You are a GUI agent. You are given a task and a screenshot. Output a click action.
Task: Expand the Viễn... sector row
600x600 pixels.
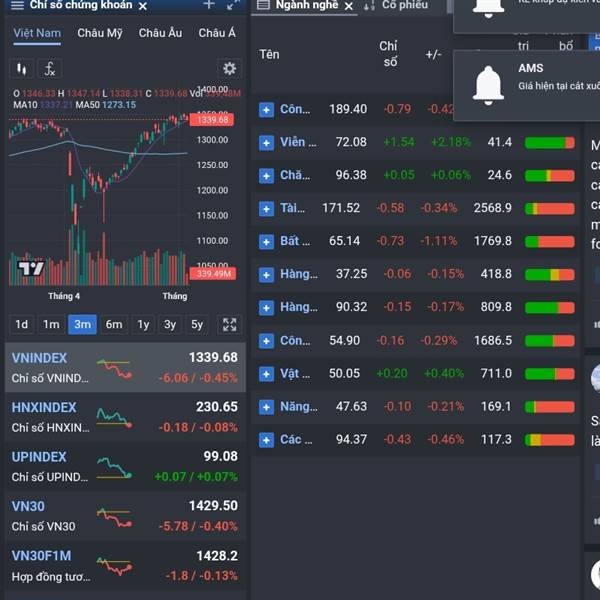tap(266, 143)
